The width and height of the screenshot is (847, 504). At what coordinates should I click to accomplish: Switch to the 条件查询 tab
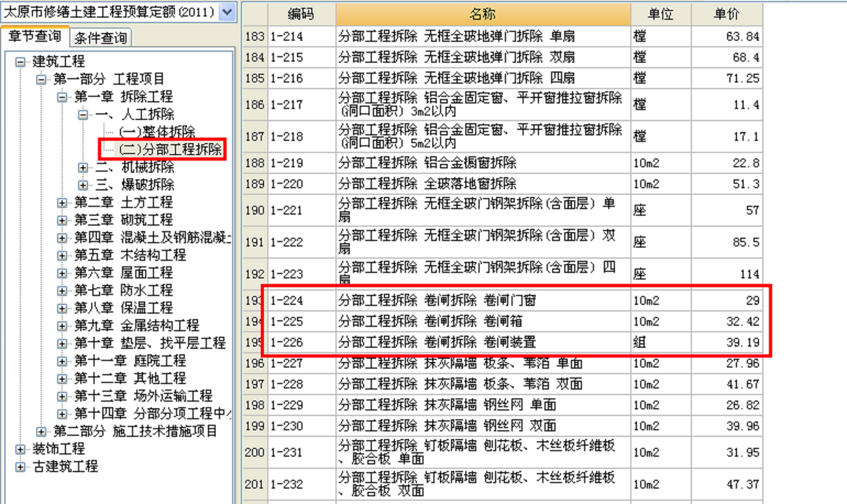point(101,38)
